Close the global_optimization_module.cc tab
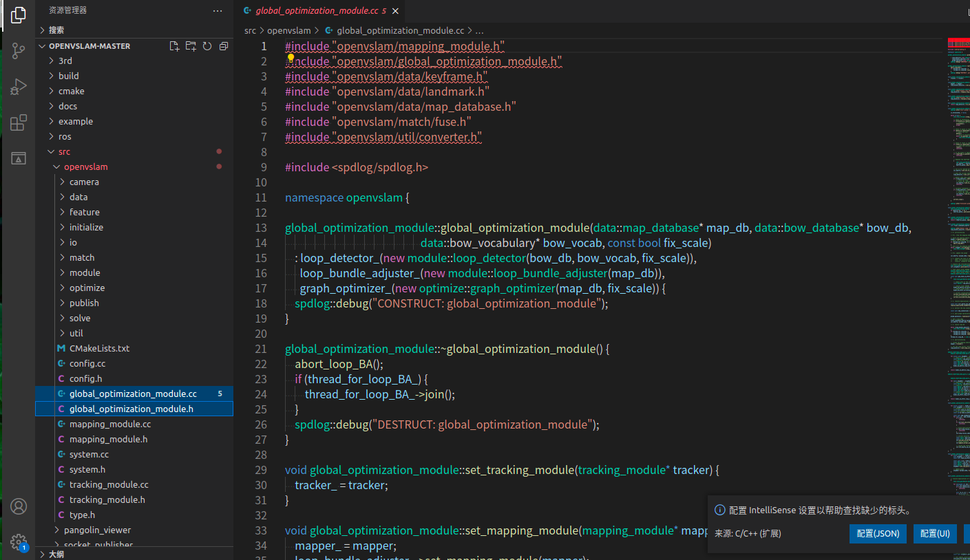This screenshot has width=970, height=560. 395,11
